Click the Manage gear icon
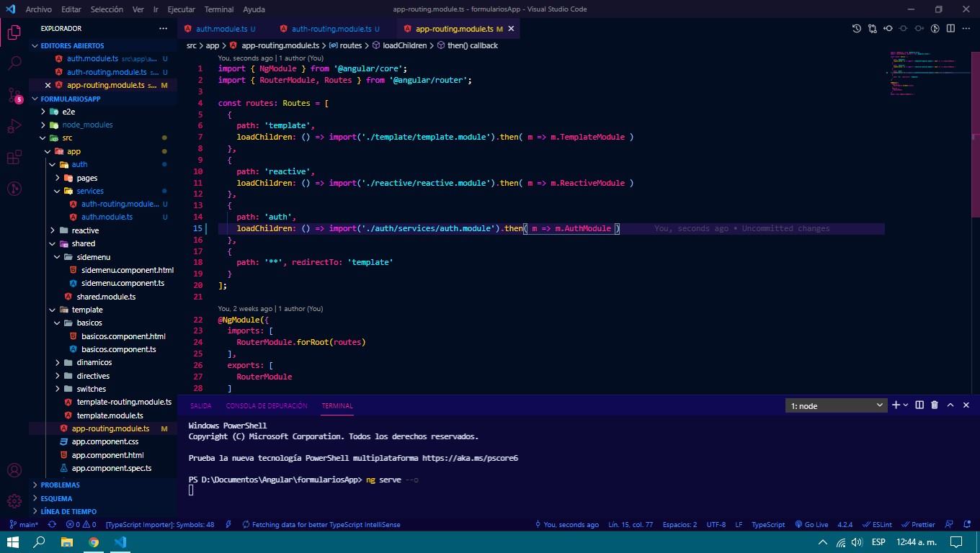 pyautogui.click(x=14, y=501)
